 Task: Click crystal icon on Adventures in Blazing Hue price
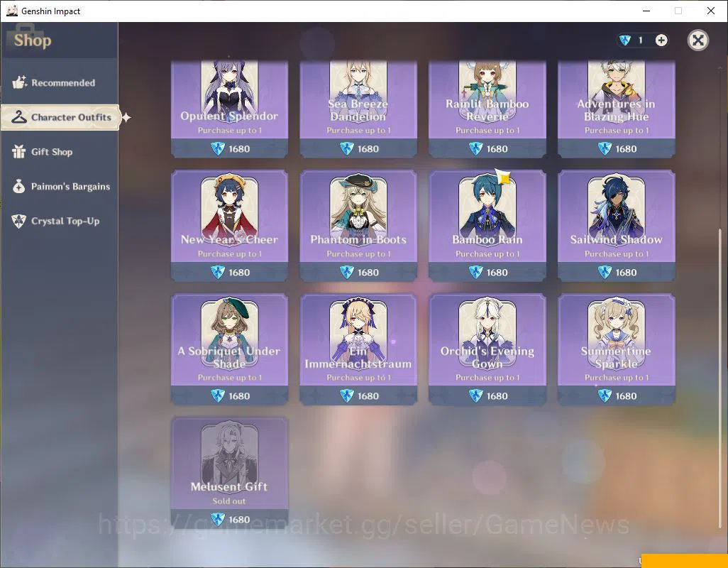point(605,148)
